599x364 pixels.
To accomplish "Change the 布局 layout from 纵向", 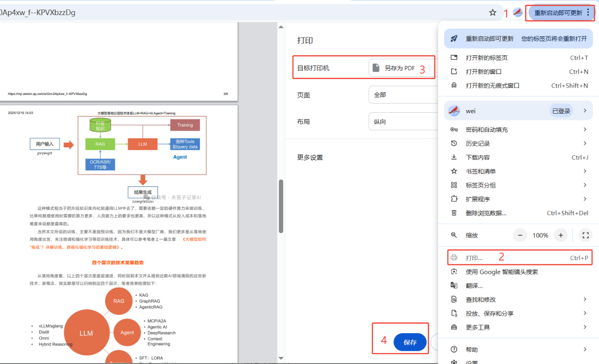I will 402,121.
